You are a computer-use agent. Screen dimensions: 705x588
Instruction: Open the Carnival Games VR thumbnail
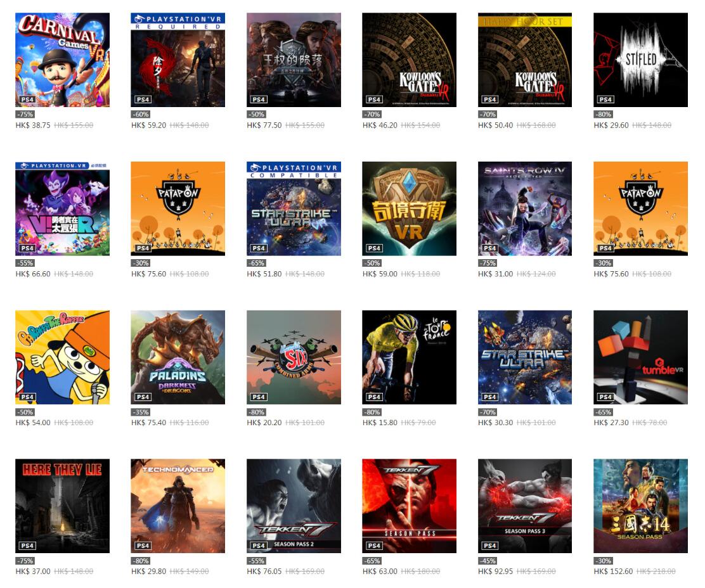(x=63, y=60)
